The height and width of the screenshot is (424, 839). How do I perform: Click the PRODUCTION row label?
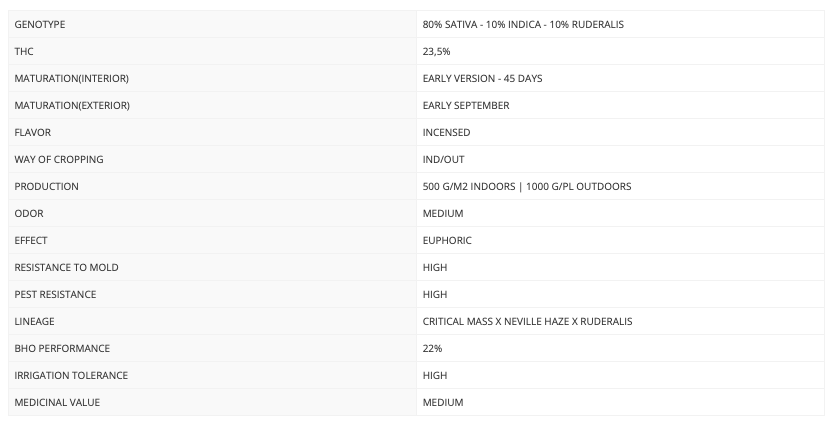[46, 186]
